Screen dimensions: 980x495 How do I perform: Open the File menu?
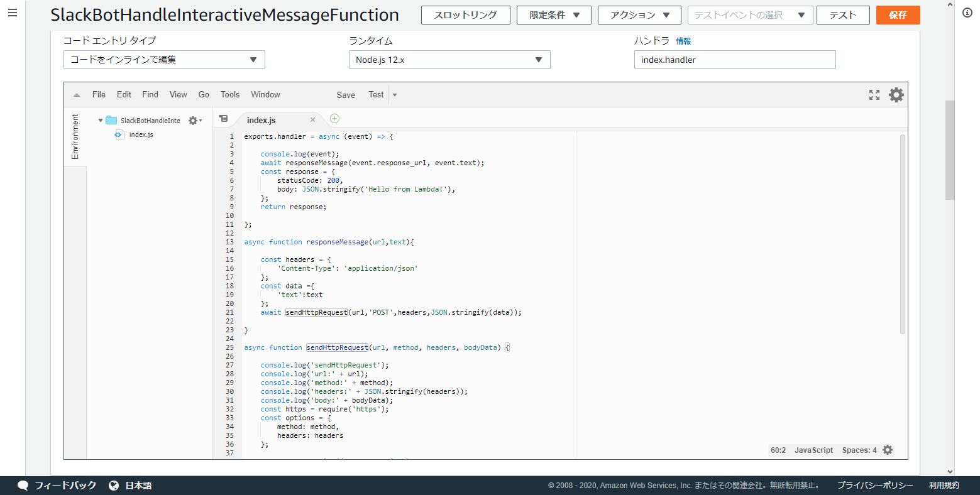click(99, 94)
